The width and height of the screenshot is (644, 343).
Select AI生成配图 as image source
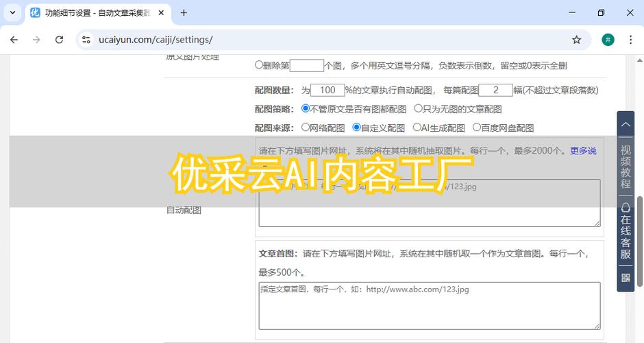click(417, 128)
